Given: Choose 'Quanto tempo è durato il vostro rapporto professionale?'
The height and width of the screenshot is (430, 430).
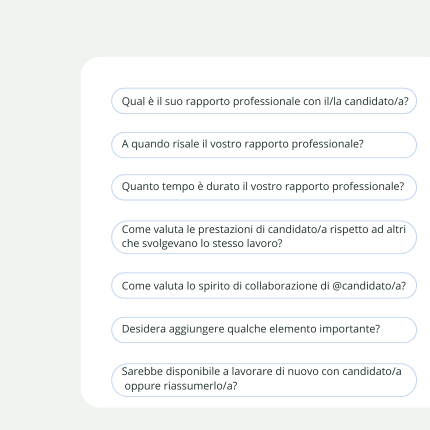Looking at the screenshot, I should point(264,187).
